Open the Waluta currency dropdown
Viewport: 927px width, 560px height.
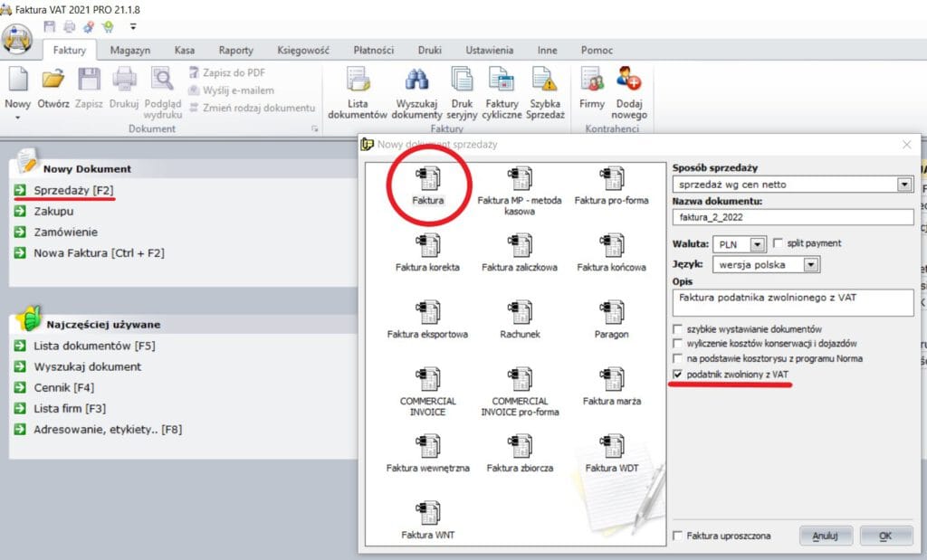pos(758,244)
